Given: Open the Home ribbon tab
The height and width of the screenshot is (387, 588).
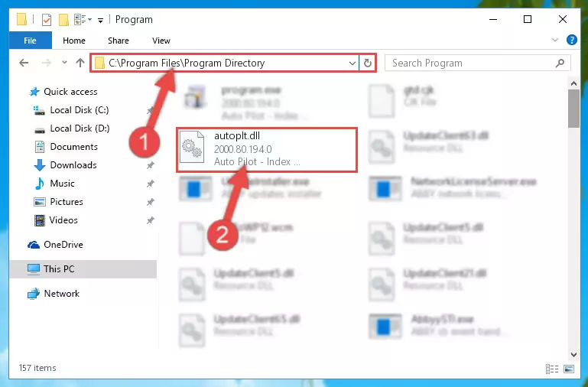Looking at the screenshot, I should click(x=74, y=41).
